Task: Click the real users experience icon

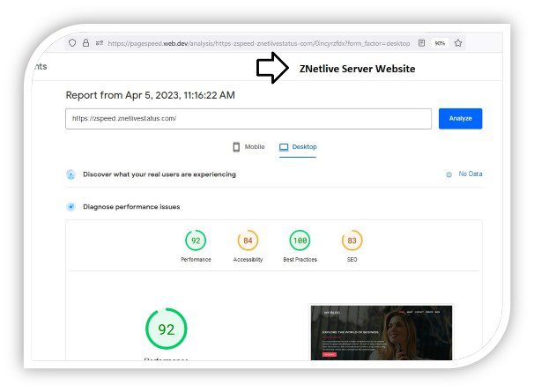Action: pos(70,174)
